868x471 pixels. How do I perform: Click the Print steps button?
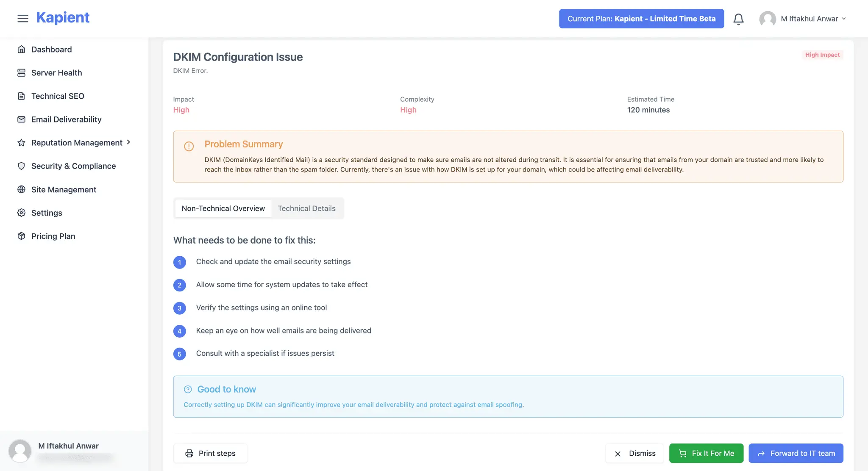click(210, 453)
